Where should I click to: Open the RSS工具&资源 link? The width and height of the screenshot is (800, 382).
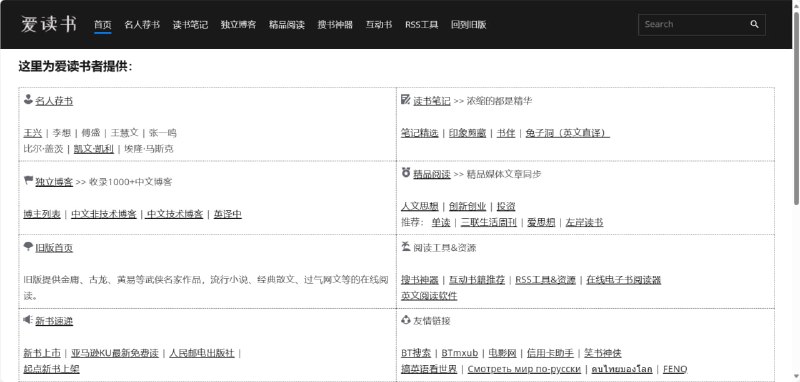tap(545, 280)
